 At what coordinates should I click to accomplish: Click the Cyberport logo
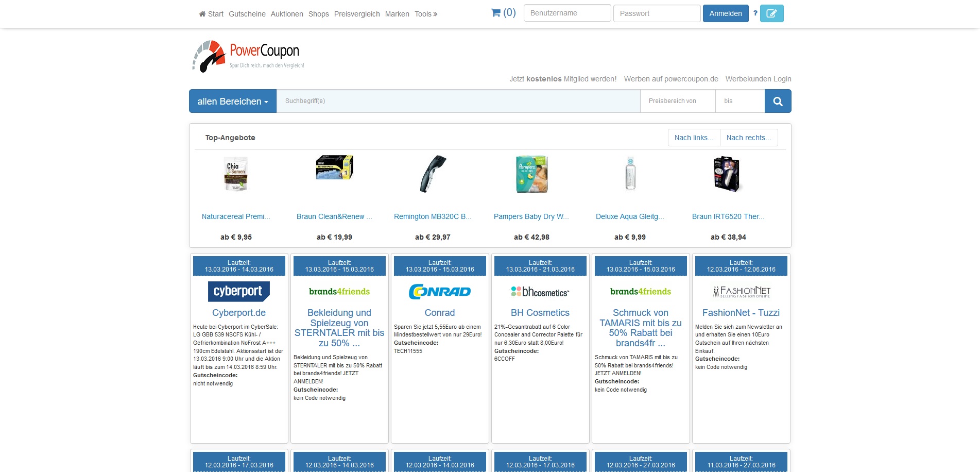(238, 291)
